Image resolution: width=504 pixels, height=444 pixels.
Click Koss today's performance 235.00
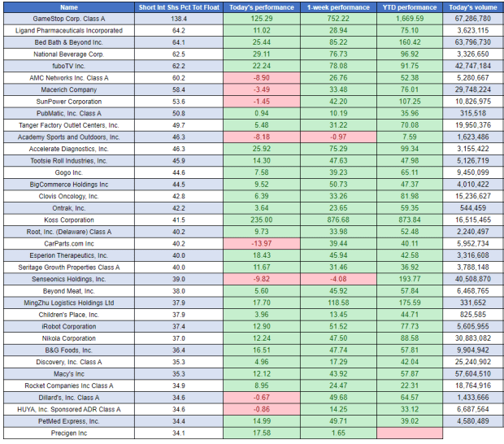coord(262,220)
